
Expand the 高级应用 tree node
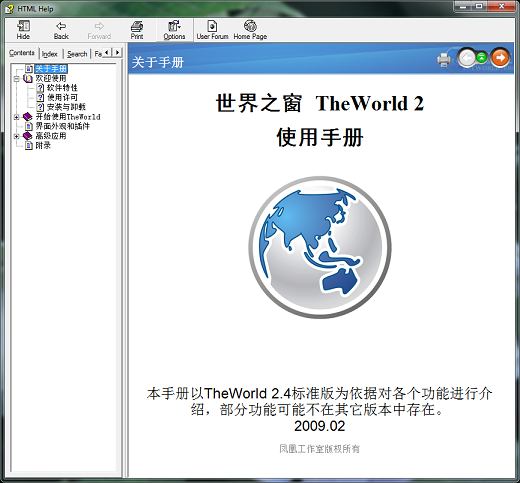tap(16, 136)
